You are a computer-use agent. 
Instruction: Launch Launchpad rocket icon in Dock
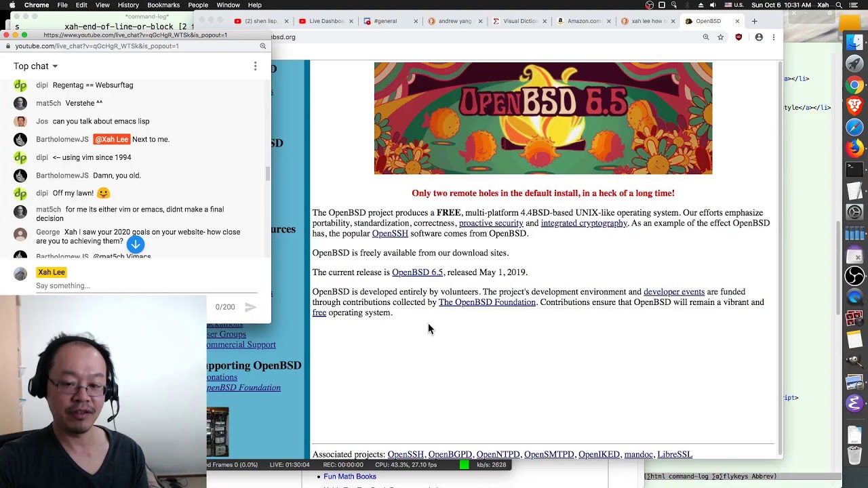click(854, 64)
